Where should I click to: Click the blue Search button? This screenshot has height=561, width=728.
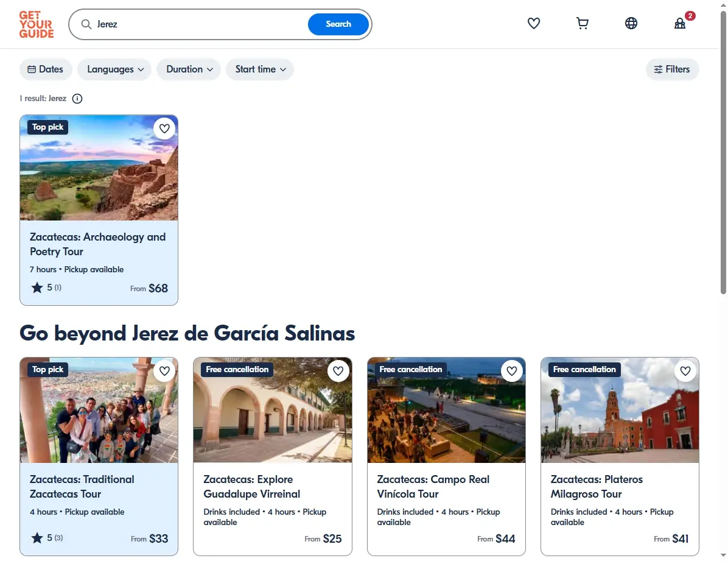pos(338,24)
